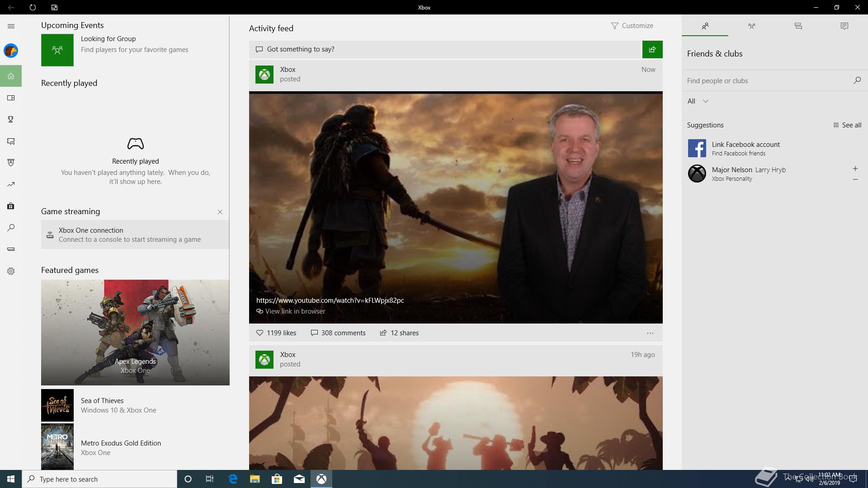The width and height of the screenshot is (868, 488).
Task: Link Facebook account suggestion
Action: pos(774,148)
